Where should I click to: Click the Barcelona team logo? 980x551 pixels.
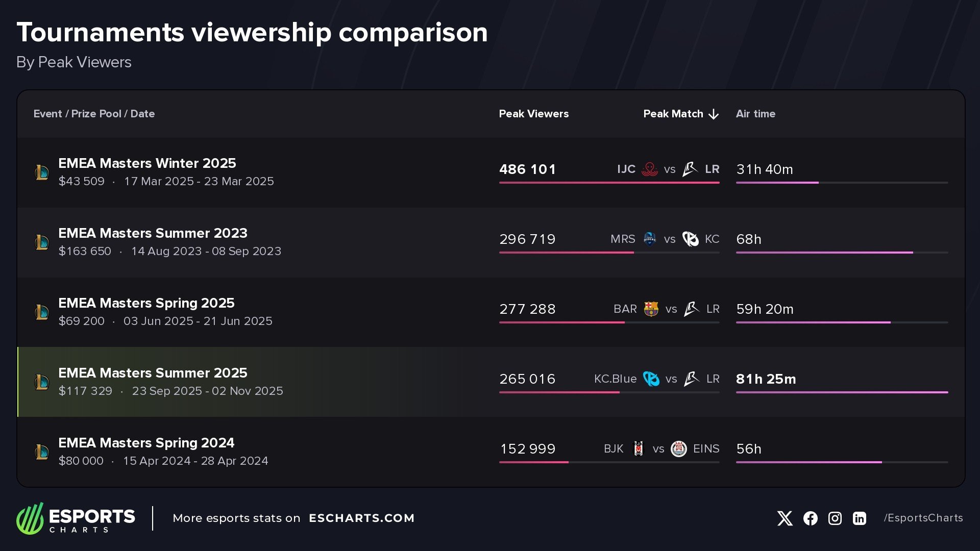651,309
